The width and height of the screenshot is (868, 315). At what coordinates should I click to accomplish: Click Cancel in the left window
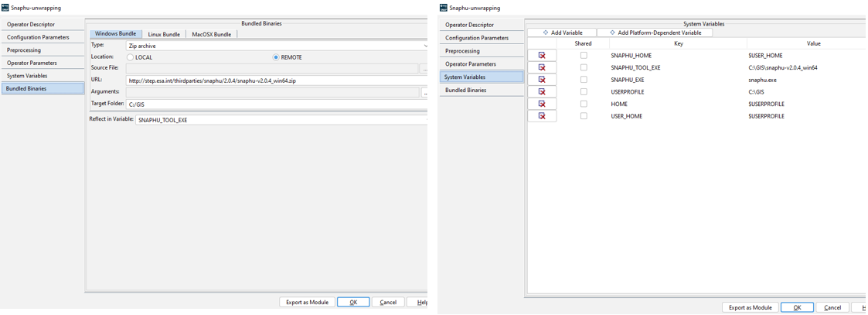(388, 303)
